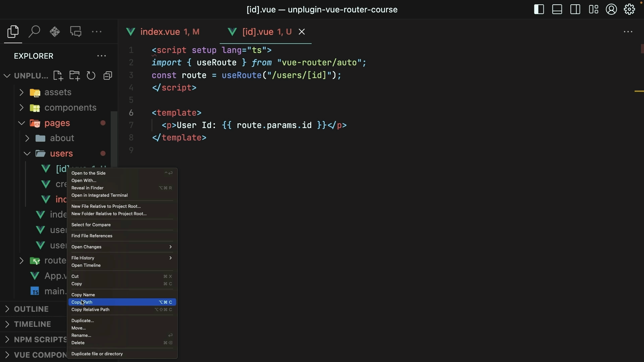Open the Accounts icon in the title bar

pos(611,9)
